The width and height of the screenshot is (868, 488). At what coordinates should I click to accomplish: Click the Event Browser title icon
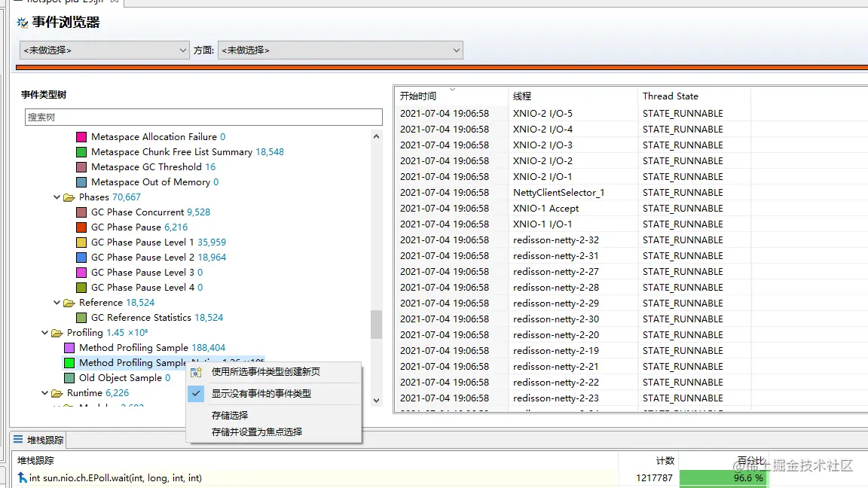pos(22,23)
